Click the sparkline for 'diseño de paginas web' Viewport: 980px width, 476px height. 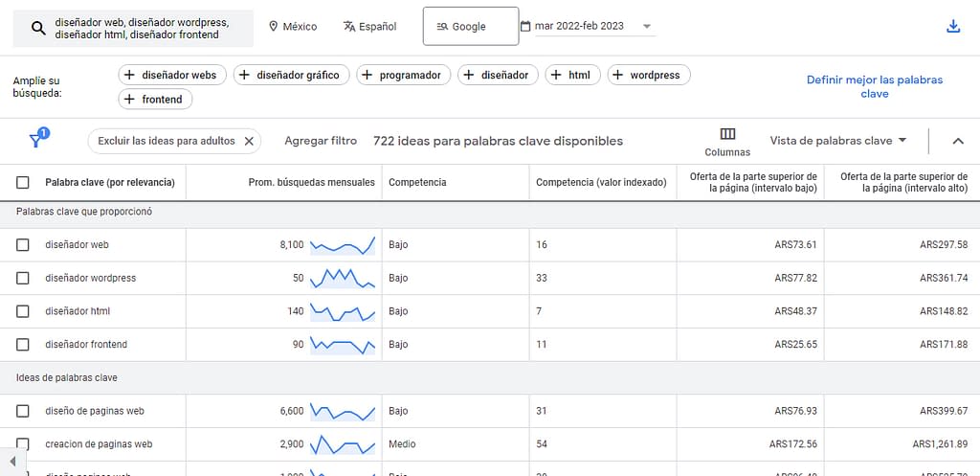pyautogui.click(x=343, y=412)
